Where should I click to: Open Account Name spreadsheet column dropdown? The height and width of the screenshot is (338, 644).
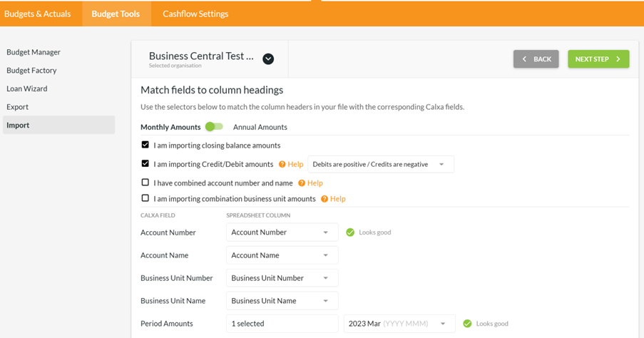tap(282, 255)
